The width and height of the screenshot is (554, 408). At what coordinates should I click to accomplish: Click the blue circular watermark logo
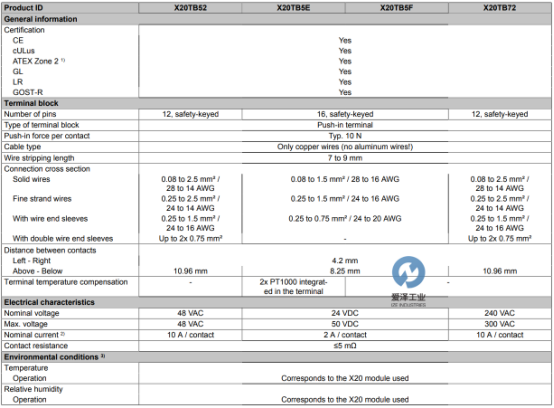(408, 272)
